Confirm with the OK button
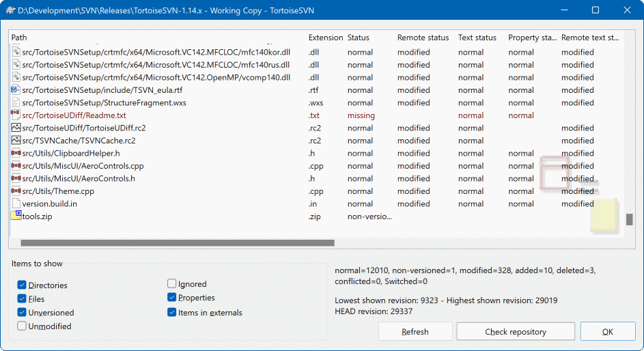The height and width of the screenshot is (351, 644). (x=608, y=332)
